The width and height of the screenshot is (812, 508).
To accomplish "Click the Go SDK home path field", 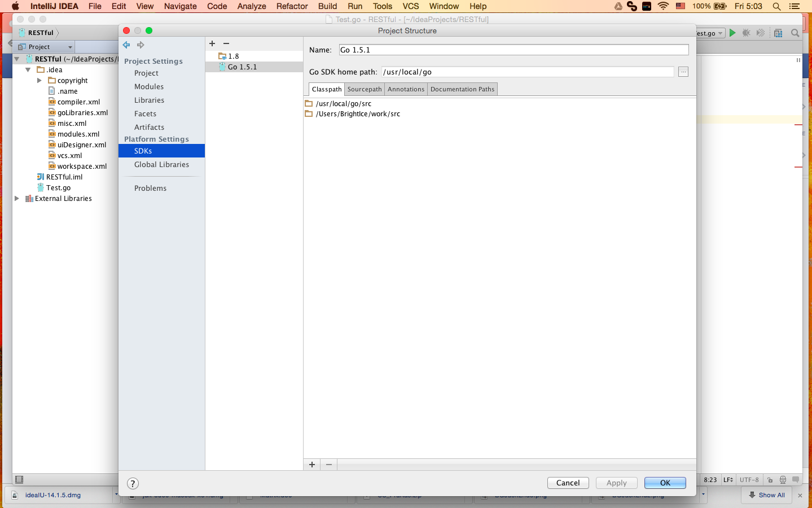I will point(528,72).
